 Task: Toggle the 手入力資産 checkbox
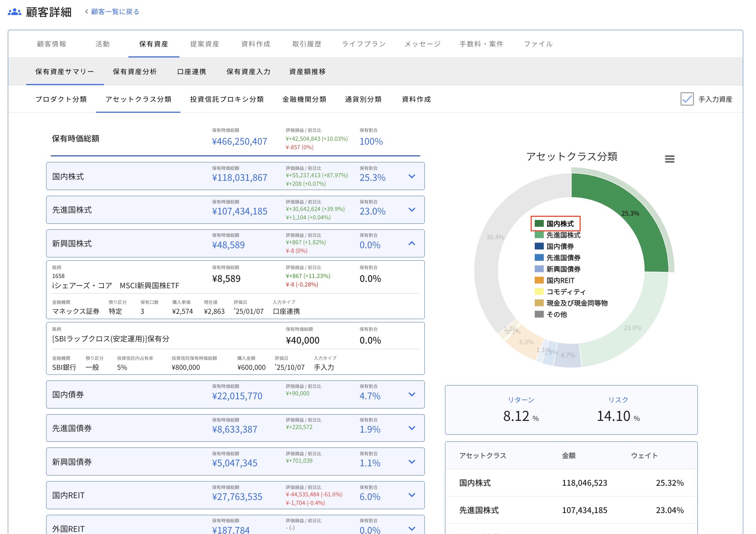(687, 99)
